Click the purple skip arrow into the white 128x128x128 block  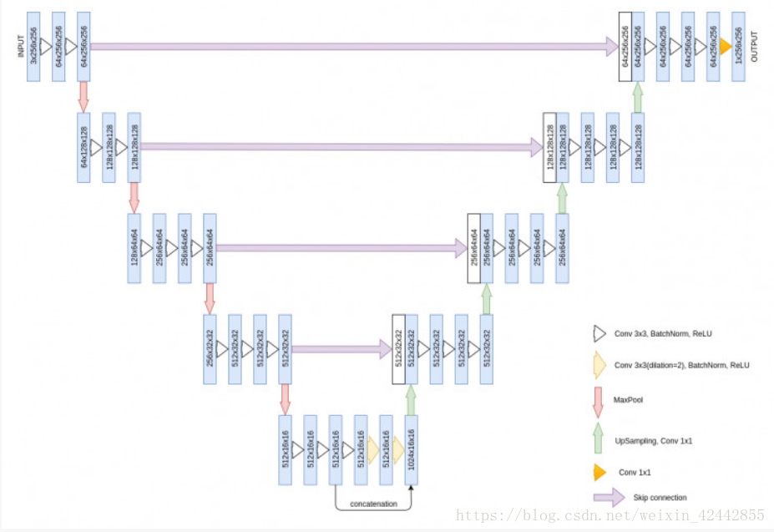click(x=341, y=147)
